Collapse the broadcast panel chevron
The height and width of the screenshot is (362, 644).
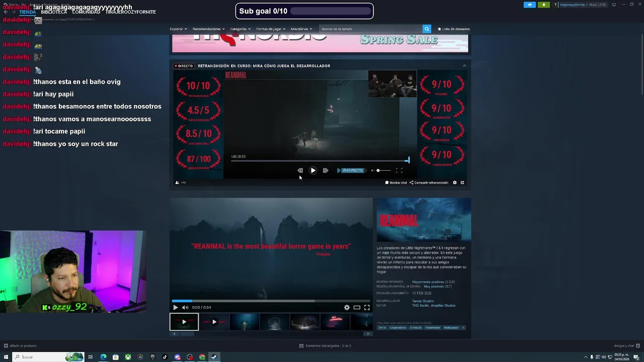[464, 65]
